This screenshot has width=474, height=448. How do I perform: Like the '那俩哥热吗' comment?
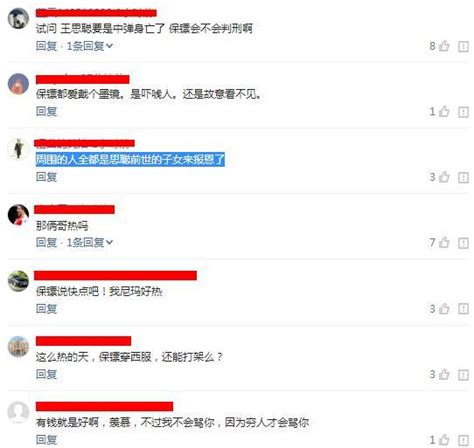tap(444, 242)
